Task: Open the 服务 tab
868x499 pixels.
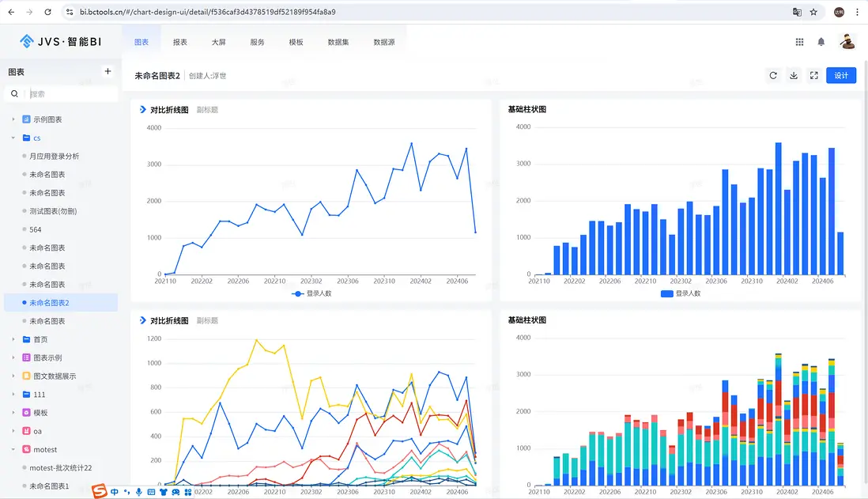Action: (258, 42)
